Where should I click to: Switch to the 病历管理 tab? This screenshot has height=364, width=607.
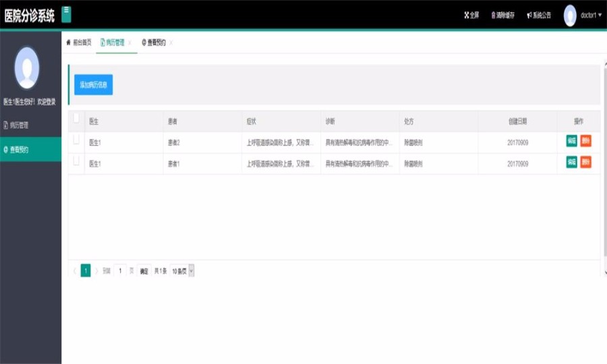click(112, 42)
